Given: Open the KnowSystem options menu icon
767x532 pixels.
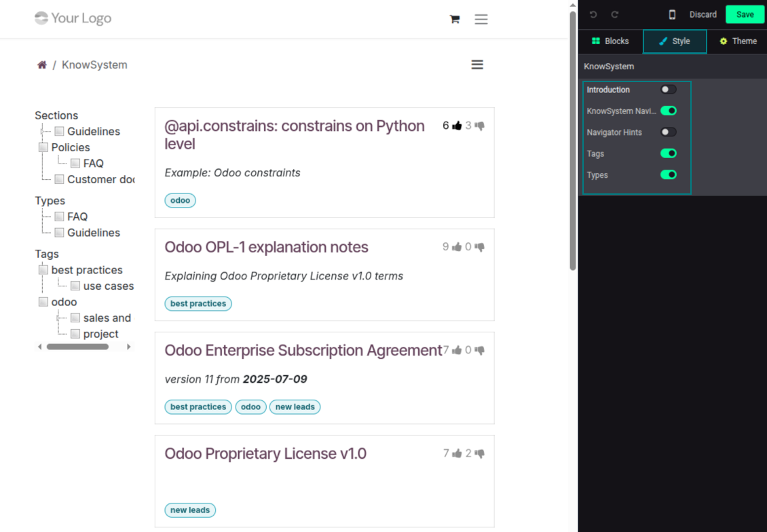Looking at the screenshot, I should [477, 65].
